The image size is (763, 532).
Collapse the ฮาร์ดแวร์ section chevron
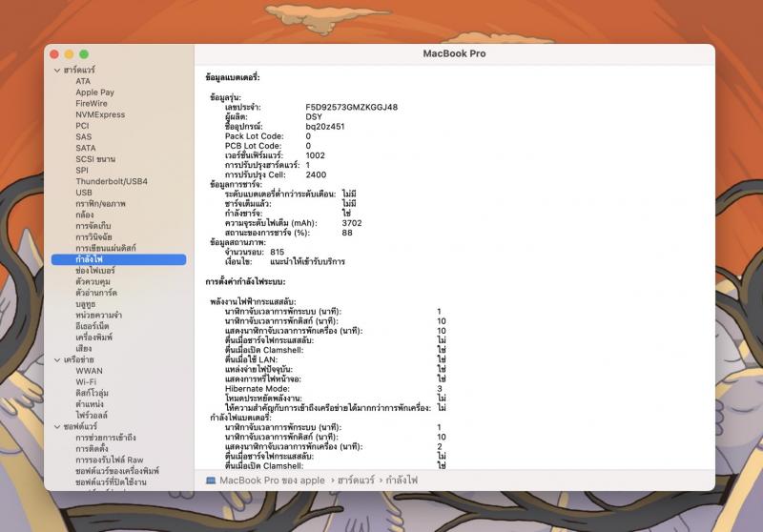pyautogui.click(x=57, y=70)
